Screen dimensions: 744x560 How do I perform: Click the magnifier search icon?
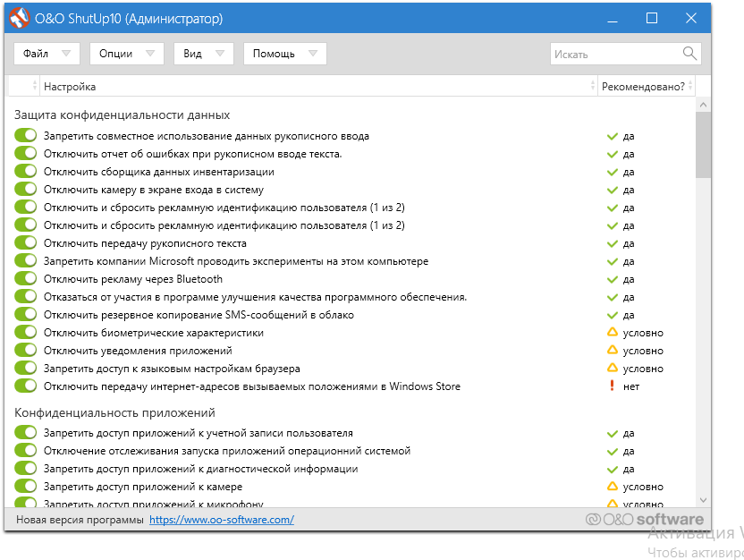click(690, 53)
